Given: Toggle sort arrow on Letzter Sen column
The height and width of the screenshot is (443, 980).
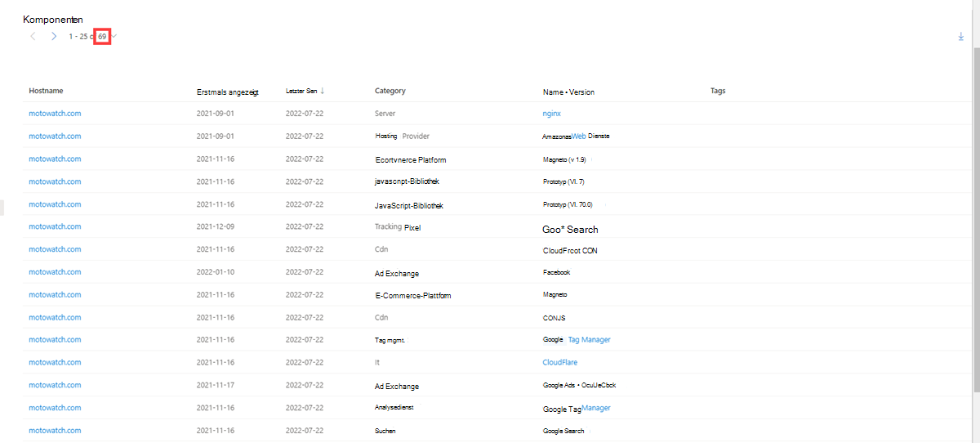Looking at the screenshot, I should 322,91.
